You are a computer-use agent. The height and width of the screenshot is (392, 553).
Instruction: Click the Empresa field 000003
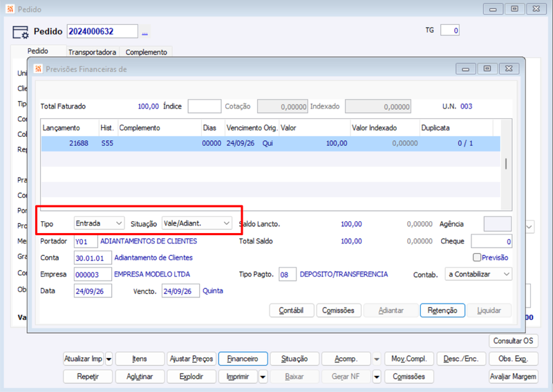[93, 274]
